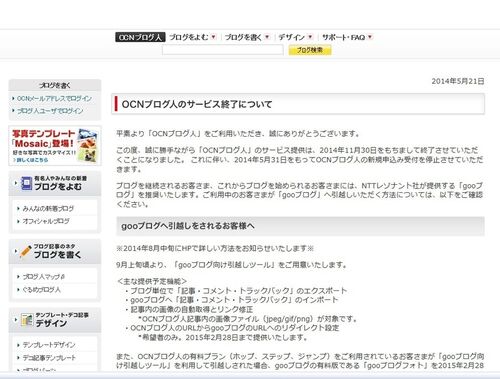Screen dimensions: 500x379
Task: Click the book icon beside ブログをよむ
Action: (27, 183)
